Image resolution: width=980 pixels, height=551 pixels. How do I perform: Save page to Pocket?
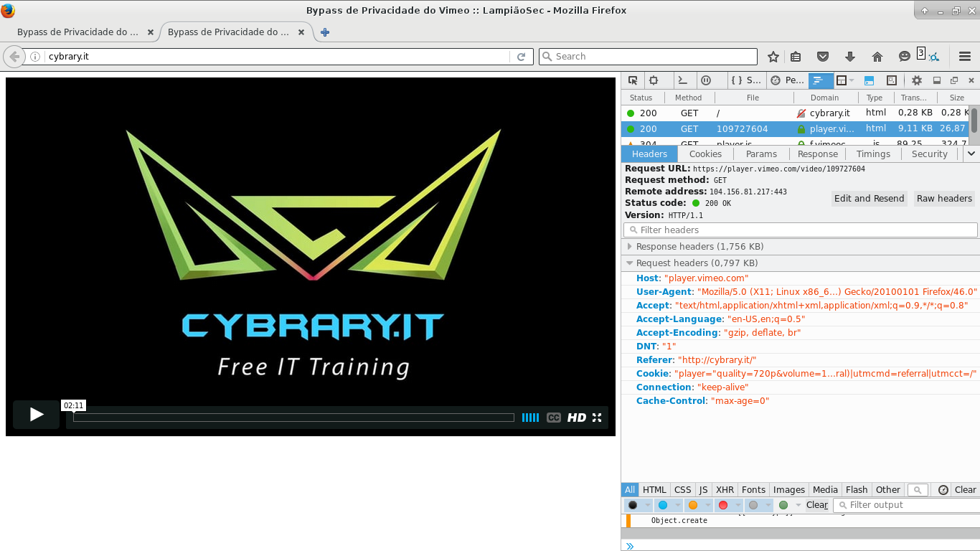(x=824, y=57)
